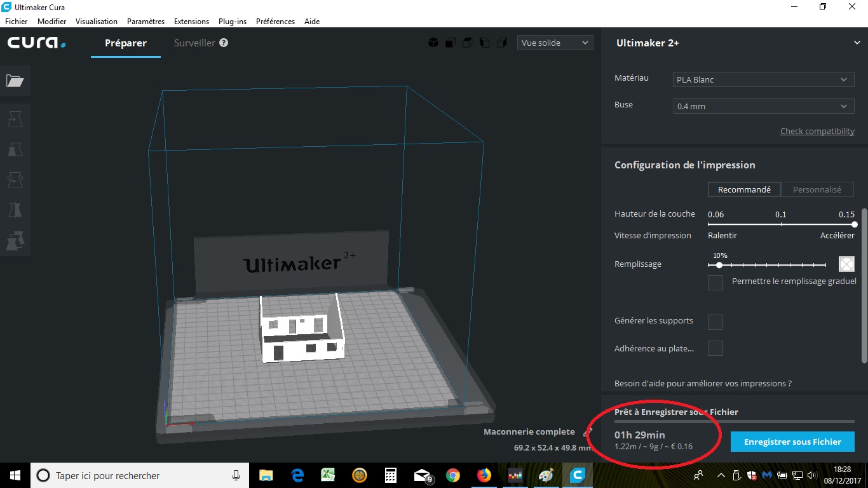Click the dimensions text 69.2 x 52.4 x 49.8 mm
Image resolution: width=868 pixels, height=488 pixels.
pos(553,447)
